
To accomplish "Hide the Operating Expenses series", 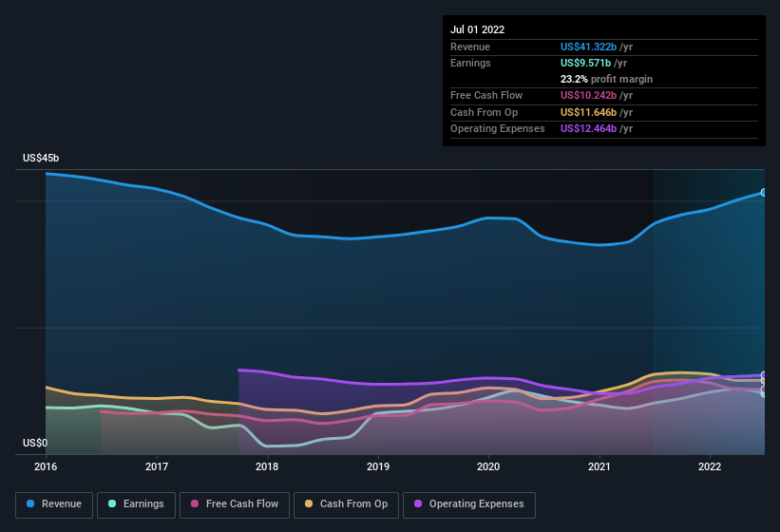I will tap(468, 504).
